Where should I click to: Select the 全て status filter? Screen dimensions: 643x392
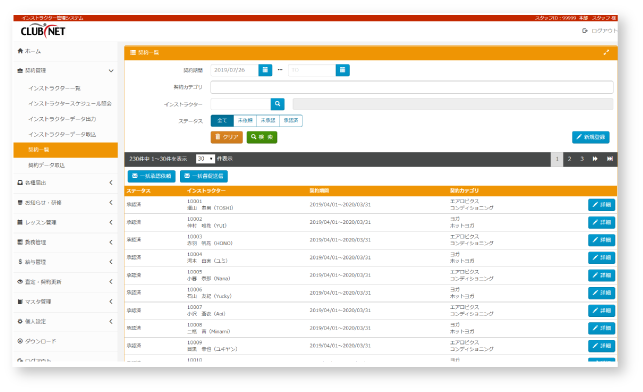222,121
